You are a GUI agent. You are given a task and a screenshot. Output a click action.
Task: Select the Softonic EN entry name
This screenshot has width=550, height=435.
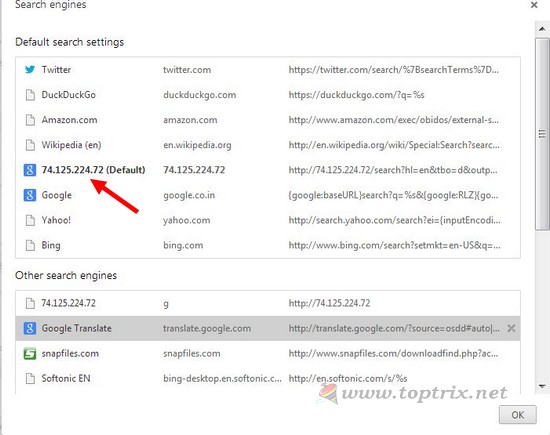66,379
